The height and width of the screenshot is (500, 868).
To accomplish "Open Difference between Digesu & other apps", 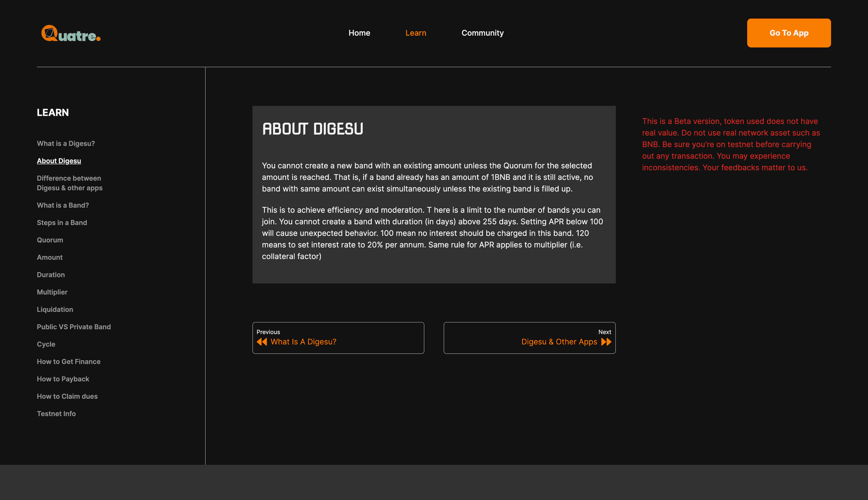I will [70, 183].
